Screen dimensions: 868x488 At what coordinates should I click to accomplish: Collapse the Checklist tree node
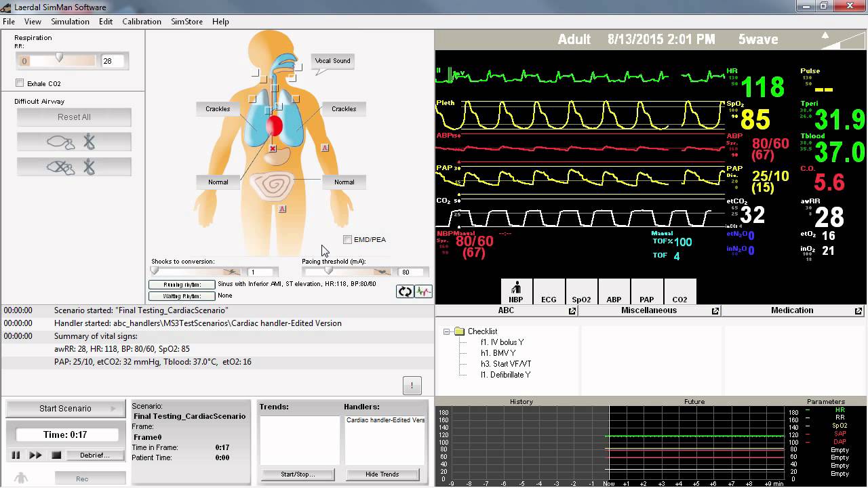pos(447,331)
